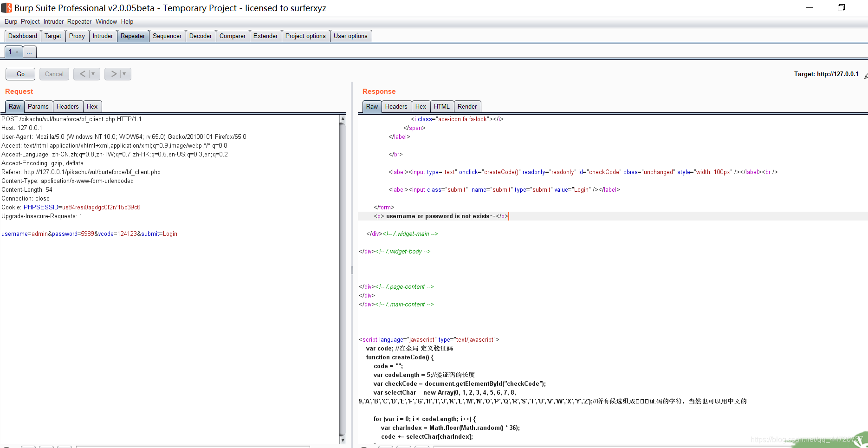868x448 pixels.
Task: Switch to the Extender tab
Action: point(266,36)
